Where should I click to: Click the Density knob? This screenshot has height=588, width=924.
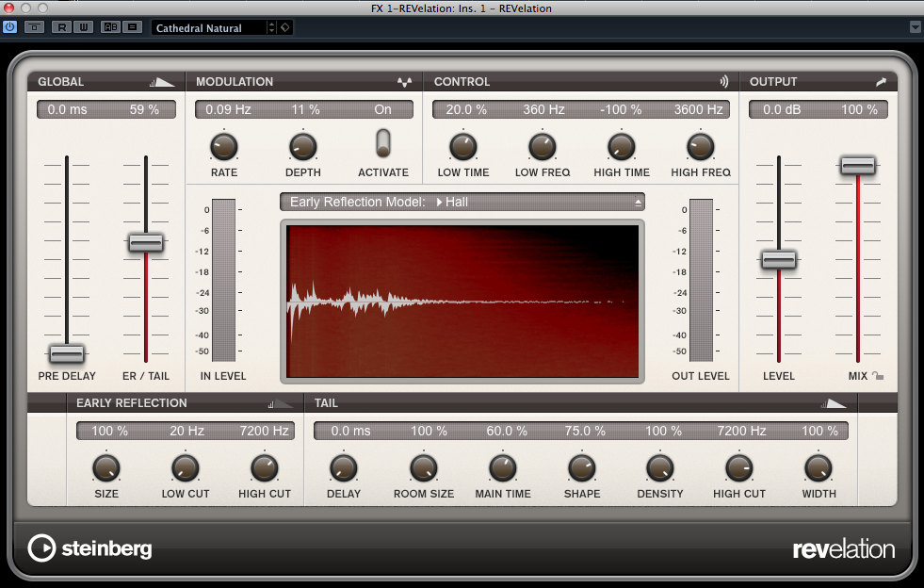click(660, 468)
